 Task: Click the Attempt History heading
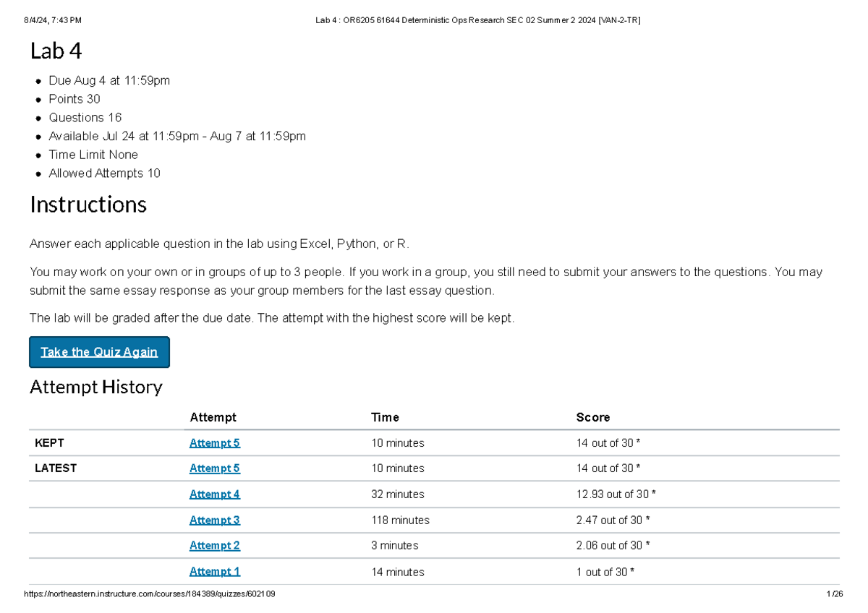point(95,387)
